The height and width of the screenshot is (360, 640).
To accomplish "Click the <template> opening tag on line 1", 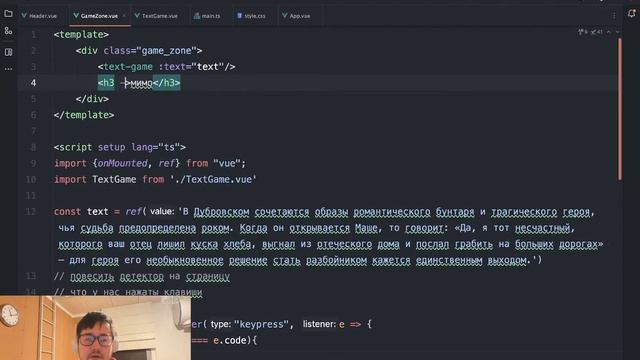I will pos(81,34).
